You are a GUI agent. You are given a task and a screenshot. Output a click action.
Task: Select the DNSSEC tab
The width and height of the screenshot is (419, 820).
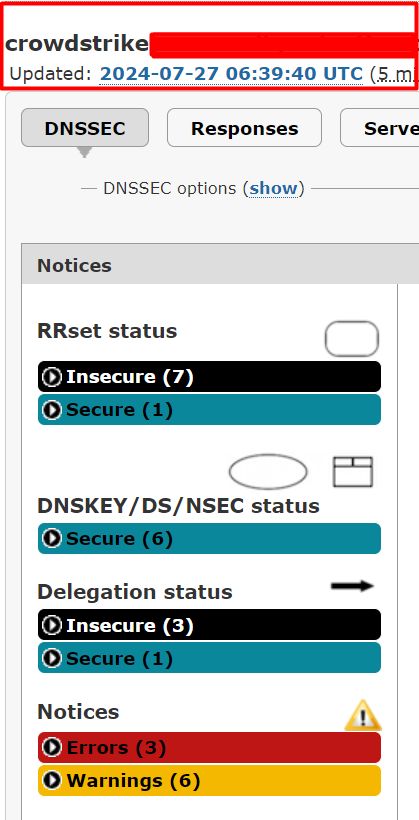(x=85, y=128)
